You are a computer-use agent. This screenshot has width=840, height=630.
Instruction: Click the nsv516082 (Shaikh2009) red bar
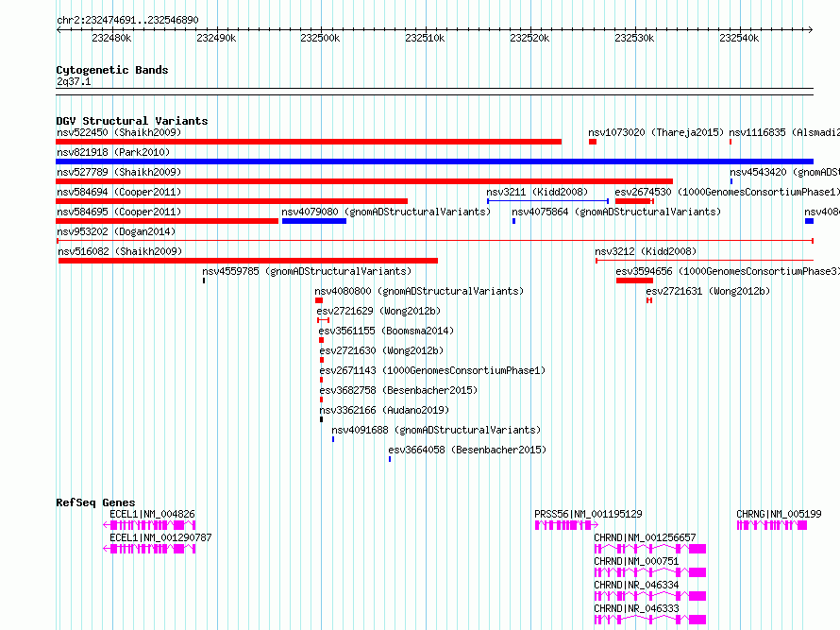[x=248, y=261]
